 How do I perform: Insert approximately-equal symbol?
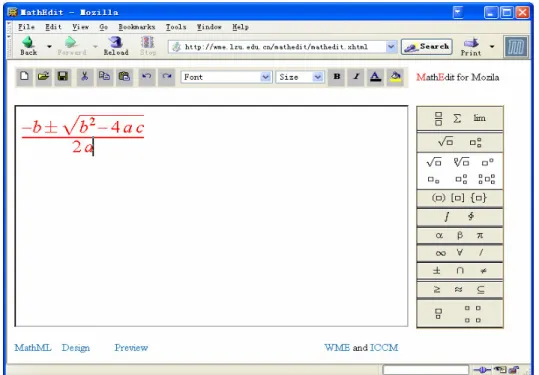458,289
